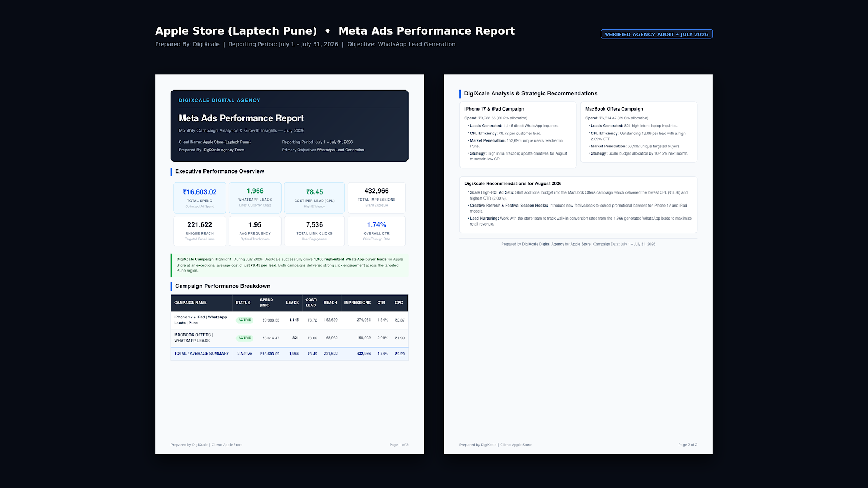Click the 'Page 1 of 2' footer label
868x488 pixels.
click(x=399, y=445)
